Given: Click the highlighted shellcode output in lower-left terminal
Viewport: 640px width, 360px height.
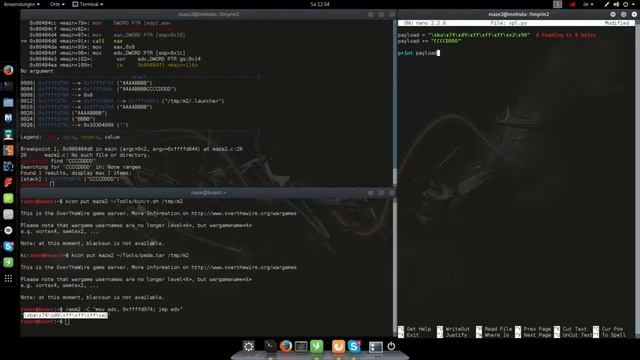Looking at the screenshot, I should coord(65,316).
